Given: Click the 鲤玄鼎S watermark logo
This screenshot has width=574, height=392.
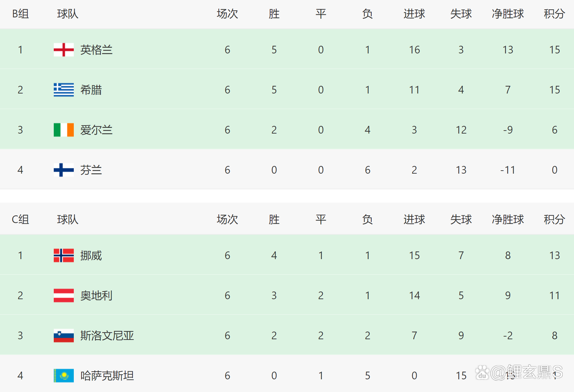Looking at the screenshot, I should [x=519, y=372].
